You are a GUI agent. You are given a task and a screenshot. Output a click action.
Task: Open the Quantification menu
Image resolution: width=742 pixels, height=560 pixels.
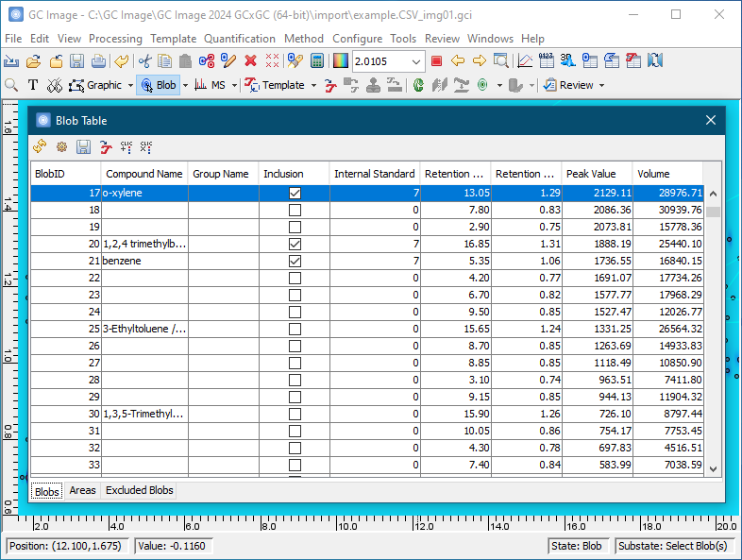coord(240,39)
